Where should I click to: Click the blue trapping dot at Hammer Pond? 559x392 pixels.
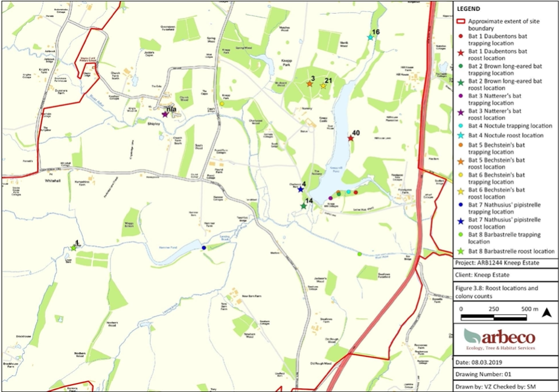tap(204, 248)
